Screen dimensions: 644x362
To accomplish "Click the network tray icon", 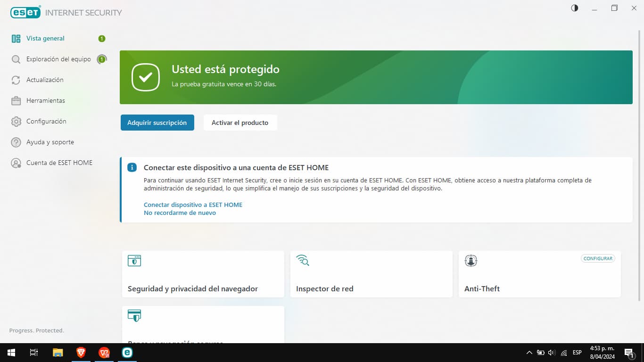I will 564,353.
